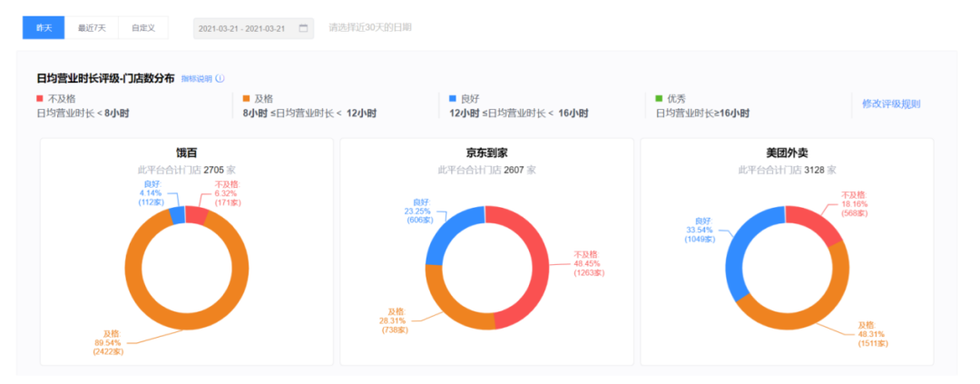
Task: Open the date range input 2021-03-21
Action: [253, 28]
